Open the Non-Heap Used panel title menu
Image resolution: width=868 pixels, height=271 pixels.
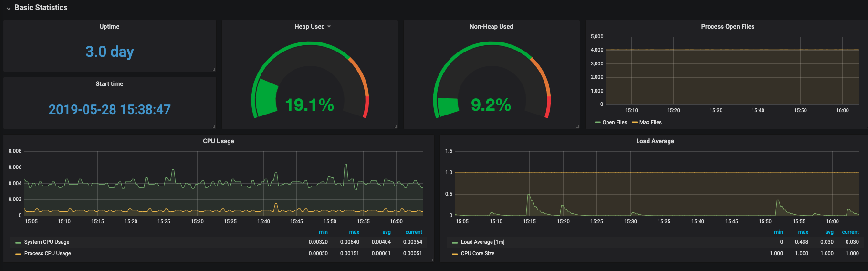click(491, 27)
